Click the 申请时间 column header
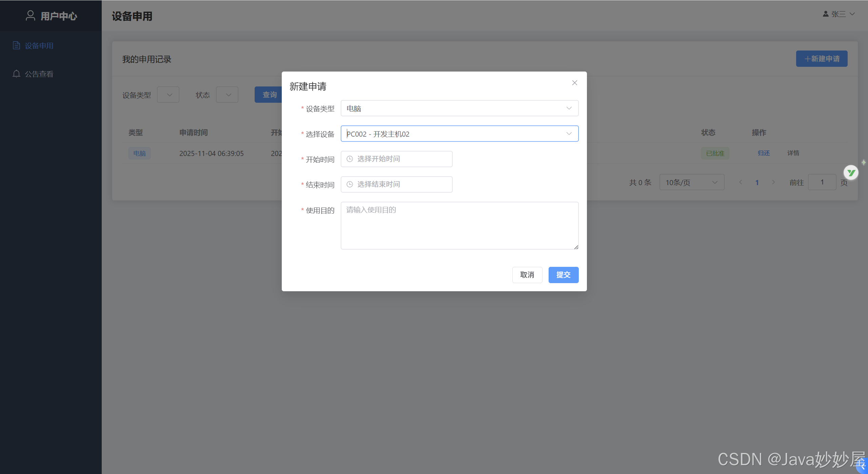 click(x=193, y=133)
